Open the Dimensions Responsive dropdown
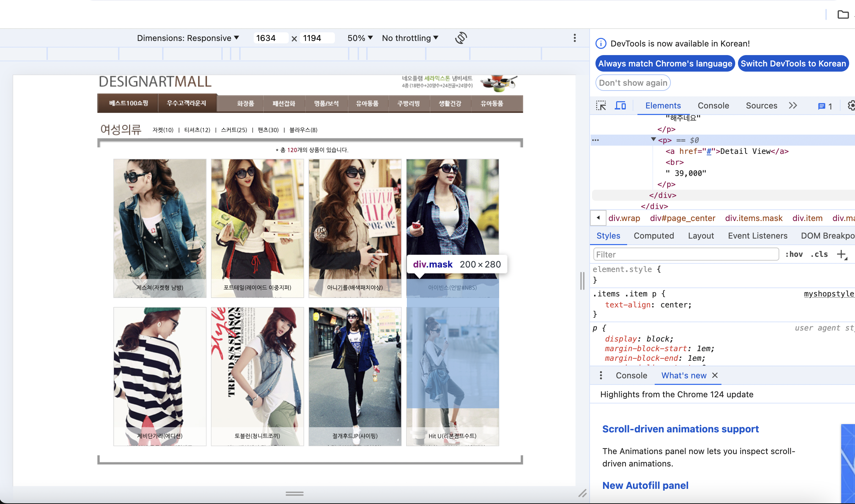 [188, 38]
